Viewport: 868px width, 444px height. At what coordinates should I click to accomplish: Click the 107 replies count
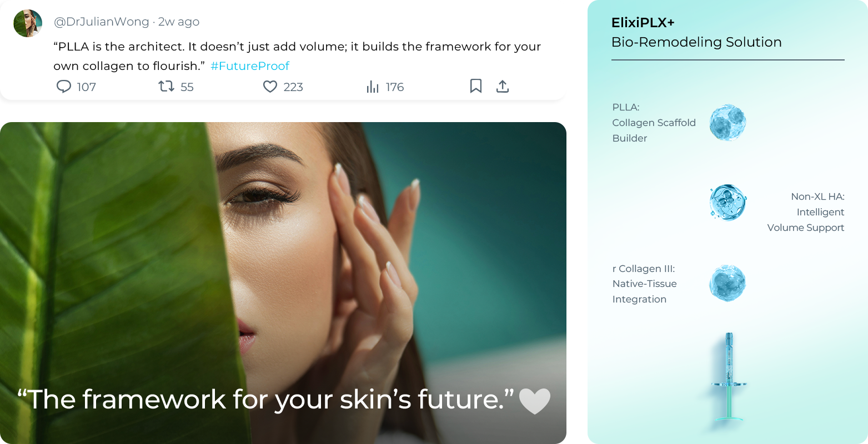(x=87, y=87)
